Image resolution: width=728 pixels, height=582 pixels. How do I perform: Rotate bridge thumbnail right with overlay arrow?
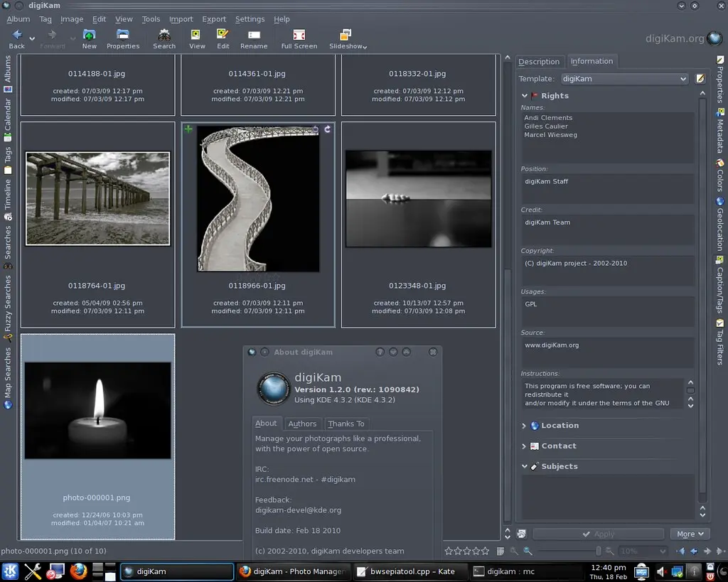328,129
